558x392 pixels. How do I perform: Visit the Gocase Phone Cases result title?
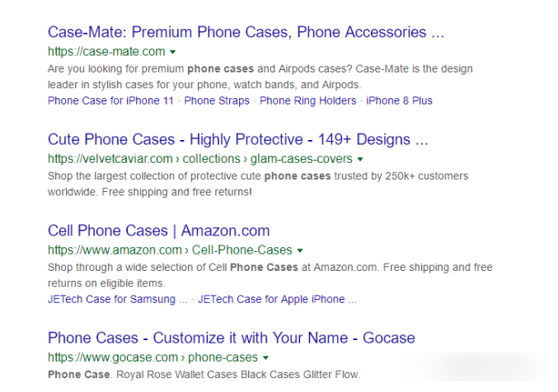[231, 338]
